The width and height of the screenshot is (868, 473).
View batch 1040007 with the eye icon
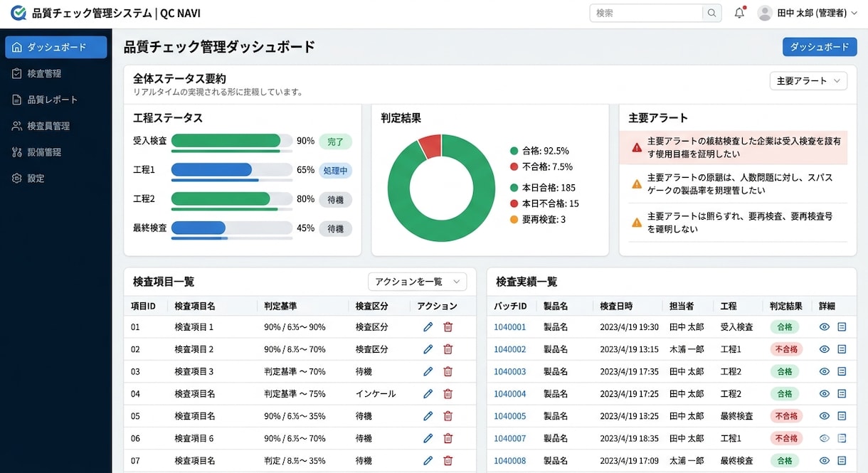(825, 438)
